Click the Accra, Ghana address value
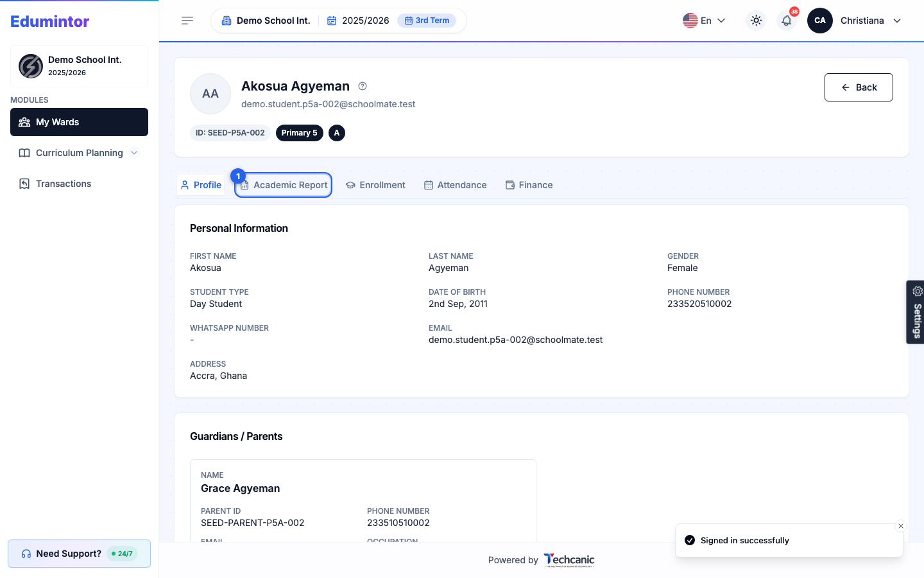 pyautogui.click(x=218, y=376)
